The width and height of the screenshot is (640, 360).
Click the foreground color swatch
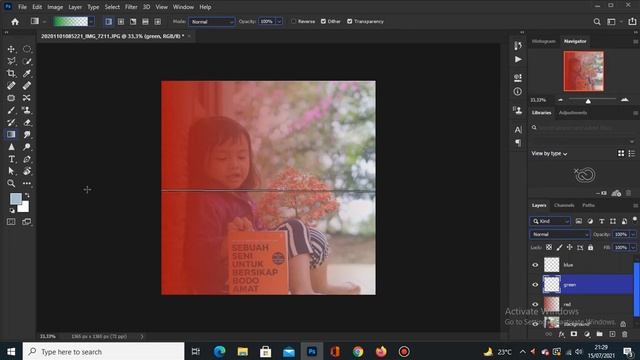16,199
